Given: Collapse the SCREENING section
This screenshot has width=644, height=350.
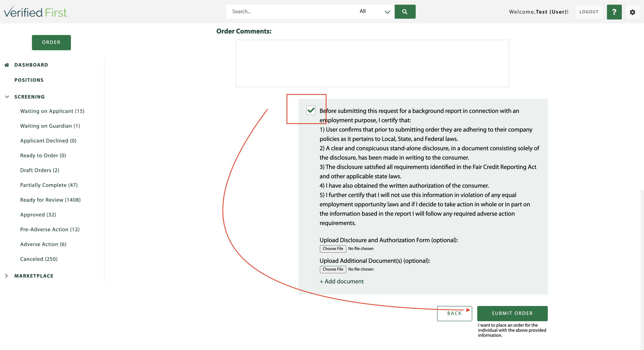Looking at the screenshot, I should point(7,97).
